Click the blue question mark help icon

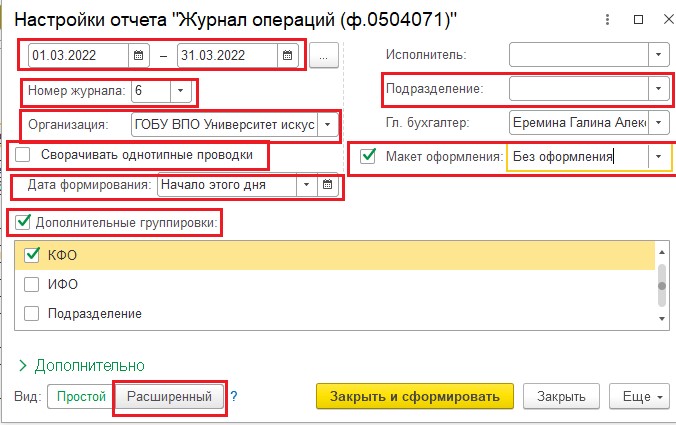coord(234,396)
